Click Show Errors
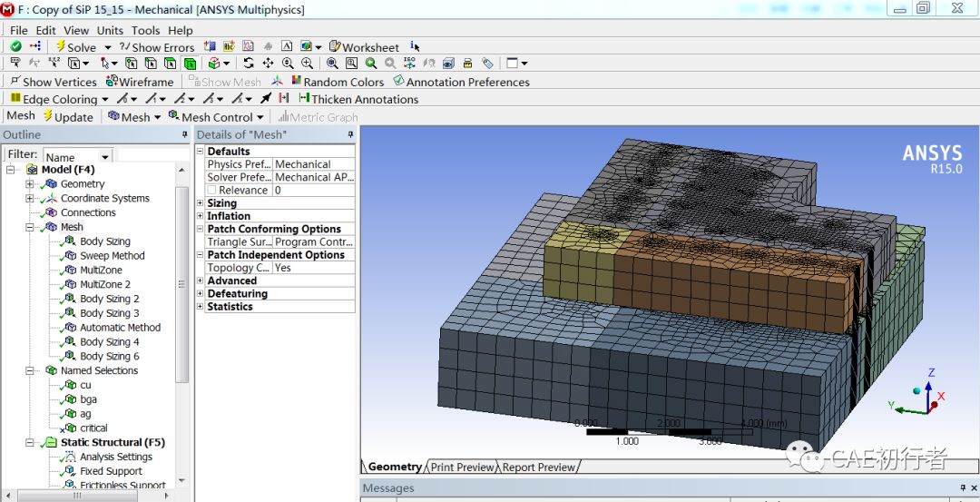Screen dimensions: 980x502 [157, 47]
